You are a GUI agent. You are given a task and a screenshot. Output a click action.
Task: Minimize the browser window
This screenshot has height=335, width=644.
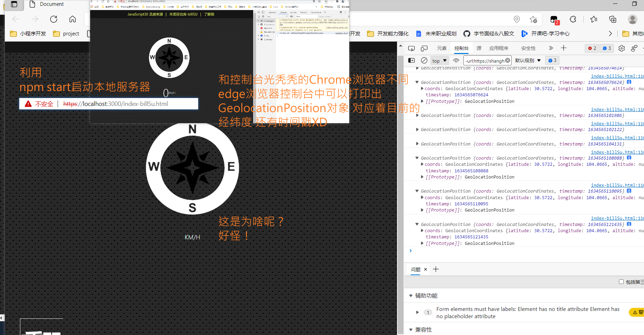[x=616, y=4]
